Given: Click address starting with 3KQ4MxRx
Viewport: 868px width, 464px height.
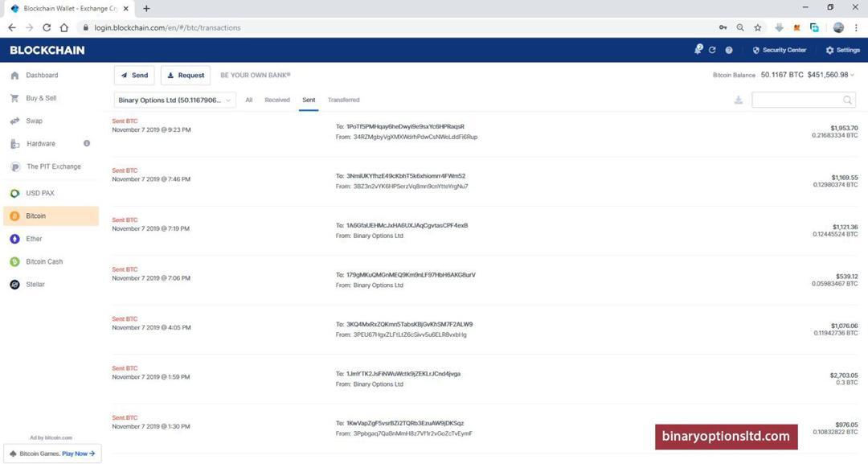Looking at the screenshot, I should [x=409, y=324].
